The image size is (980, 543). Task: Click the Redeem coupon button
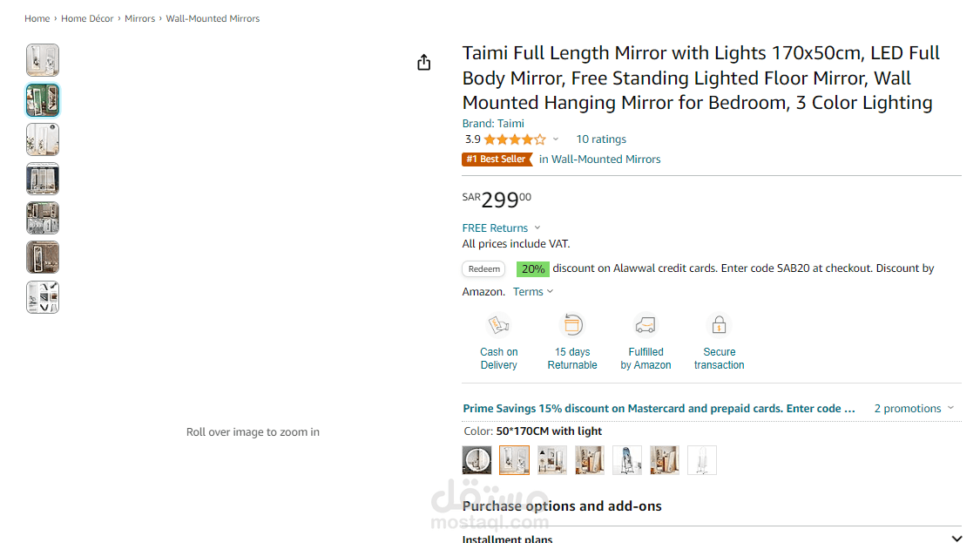[483, 269]
